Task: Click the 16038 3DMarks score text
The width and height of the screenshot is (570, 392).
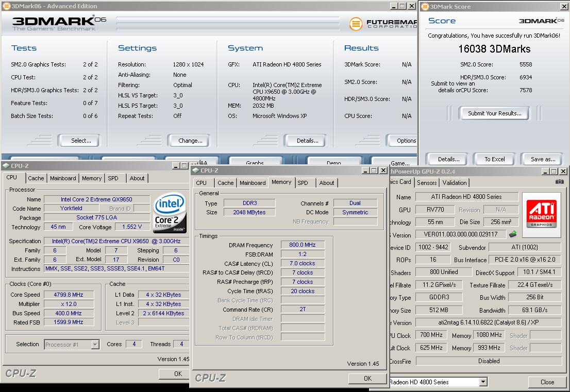Action: [494, 49]
